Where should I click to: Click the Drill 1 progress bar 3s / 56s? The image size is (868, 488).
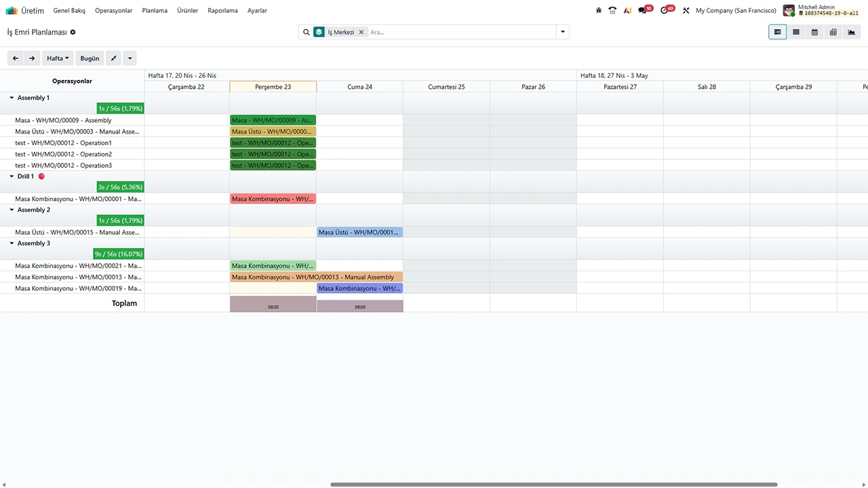[121, 187]
